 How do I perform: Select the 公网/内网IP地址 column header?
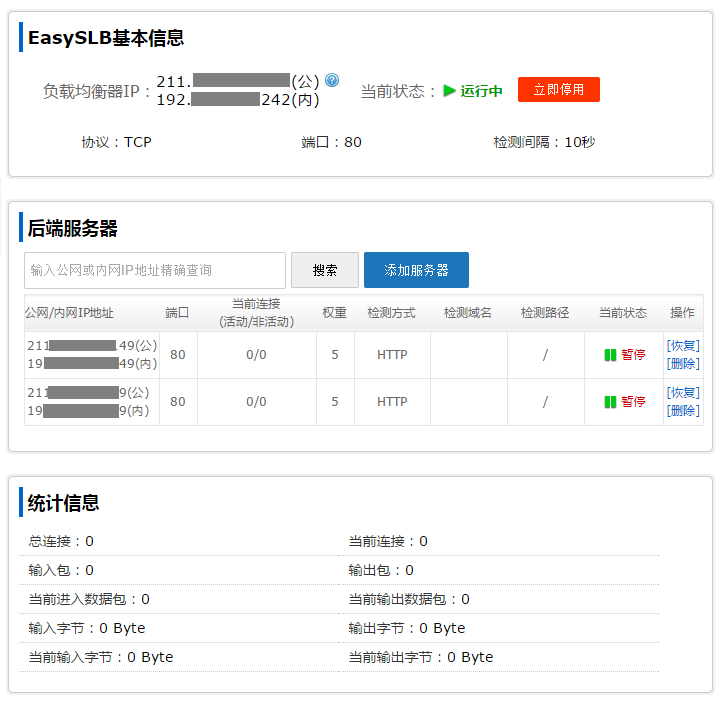70,313
